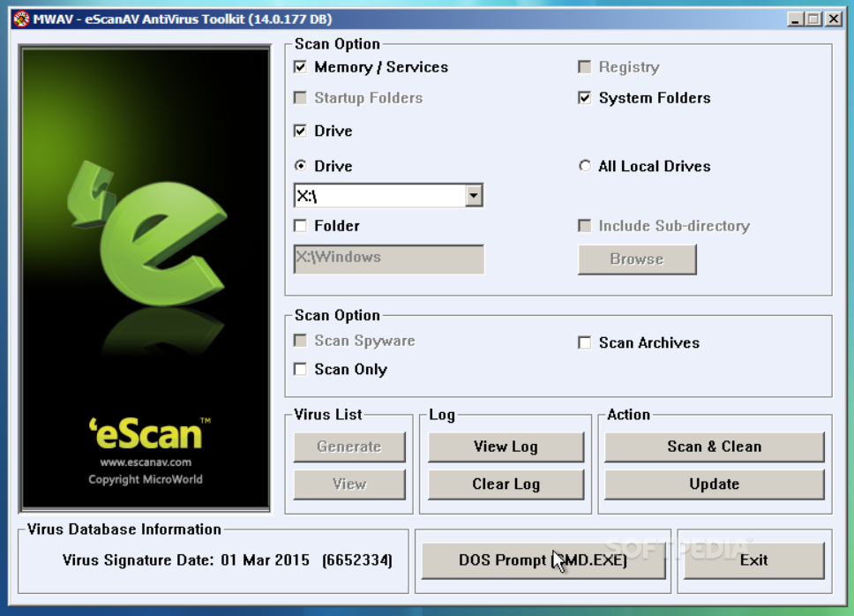Open DOS Prompt (CMD.EXE)

click(543, 560)
